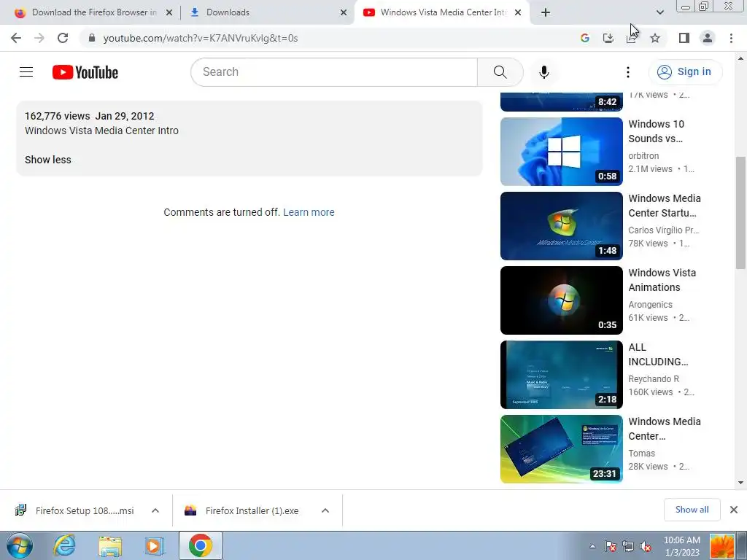747x560 pixels.
Task: Click the page vertical scrollbar thumb
Action: coord(740,213)
